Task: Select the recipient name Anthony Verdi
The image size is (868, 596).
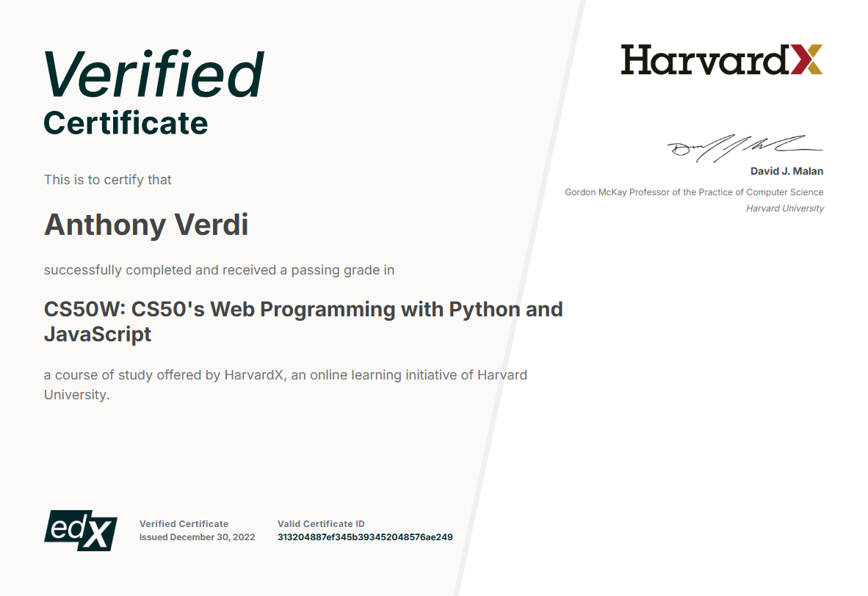Action: [x=146, y=225]
